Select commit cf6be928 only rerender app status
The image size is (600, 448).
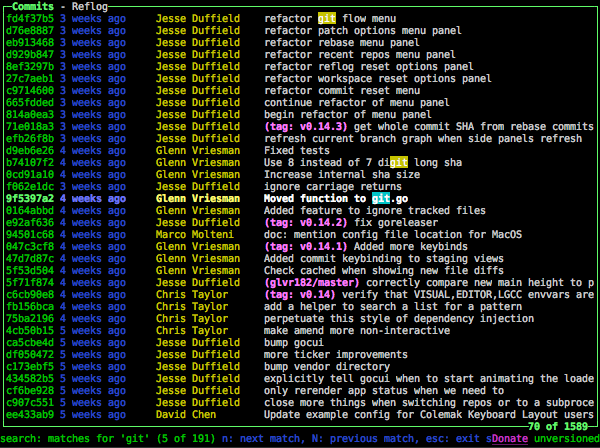tap(300, 390)
